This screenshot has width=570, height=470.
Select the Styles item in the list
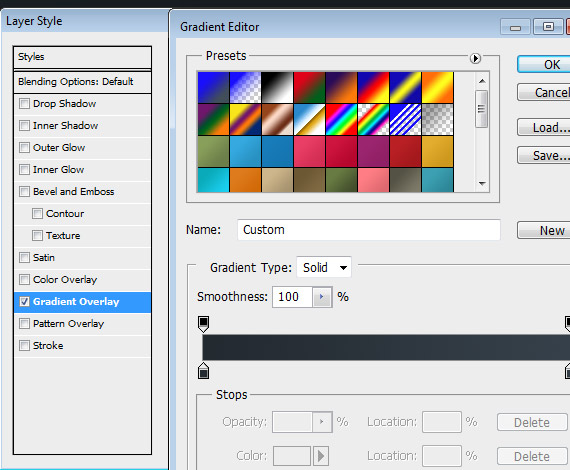(x=83, y=57)
